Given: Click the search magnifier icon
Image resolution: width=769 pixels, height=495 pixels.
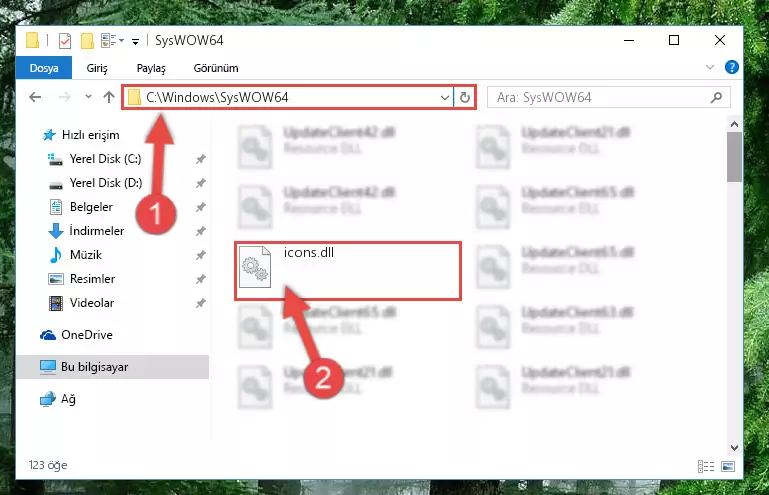Looking at the screenshot, I should pyautogui.click(x=717, y=97).
